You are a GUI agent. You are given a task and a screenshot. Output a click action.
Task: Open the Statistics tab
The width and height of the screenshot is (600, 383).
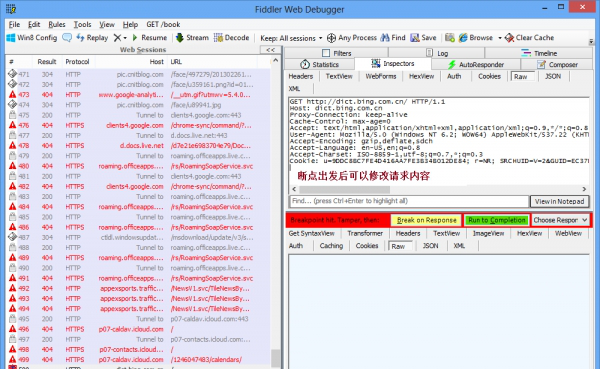click(320, 64)
